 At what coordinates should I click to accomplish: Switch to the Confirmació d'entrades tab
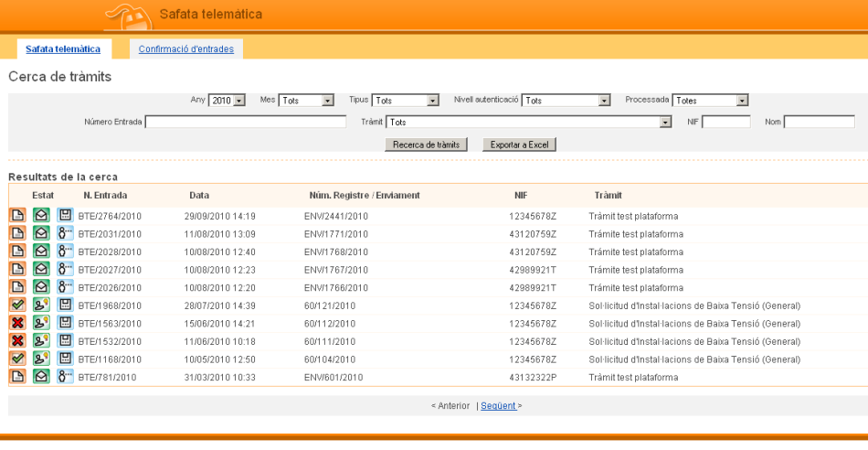click(x=185, y=48)
